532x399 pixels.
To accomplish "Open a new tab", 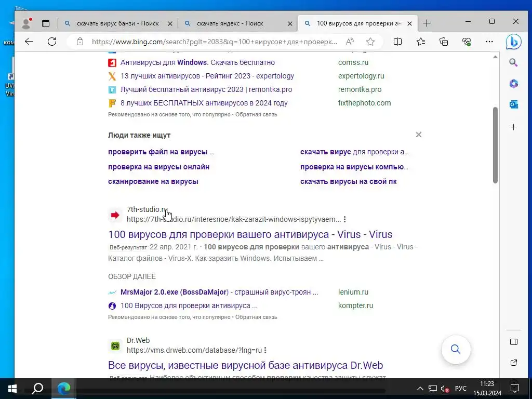I will [x=427, y=23].
